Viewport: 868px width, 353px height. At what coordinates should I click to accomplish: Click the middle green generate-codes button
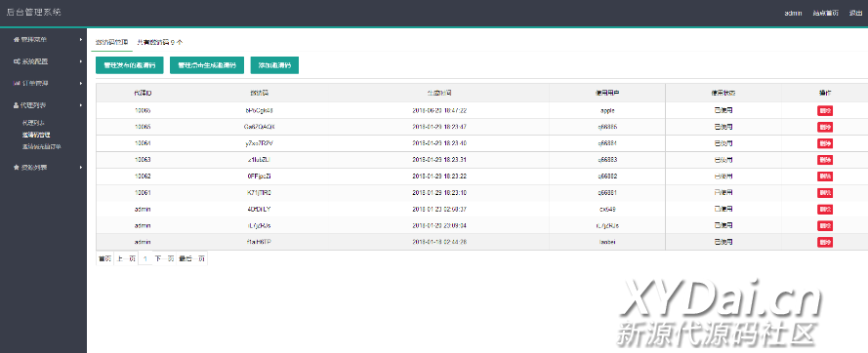coord(206,65)
